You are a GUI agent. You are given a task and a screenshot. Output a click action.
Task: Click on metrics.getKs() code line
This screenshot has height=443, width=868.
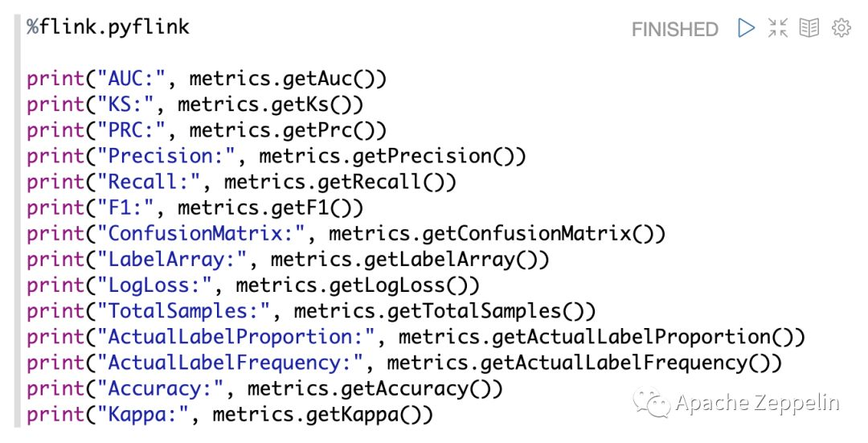pos(194,105)
